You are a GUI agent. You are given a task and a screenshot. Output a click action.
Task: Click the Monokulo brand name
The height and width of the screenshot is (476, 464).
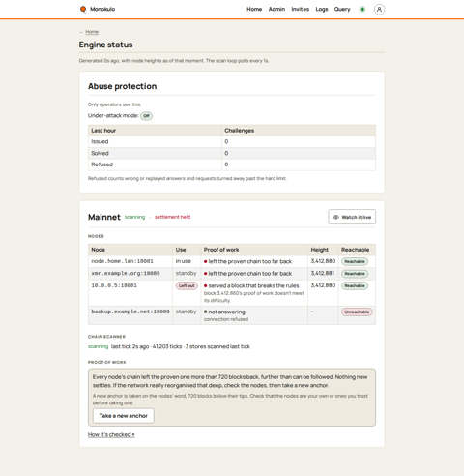(102, 9)
